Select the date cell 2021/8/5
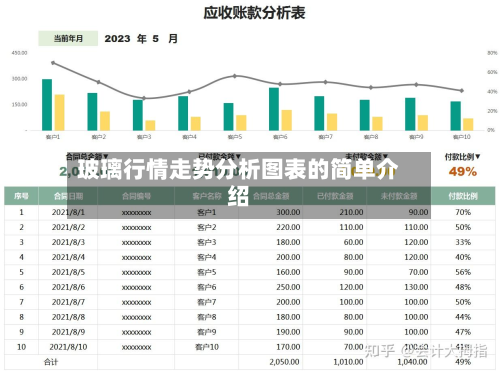Screen dimensions: 500x371 (x=68, y=272)
